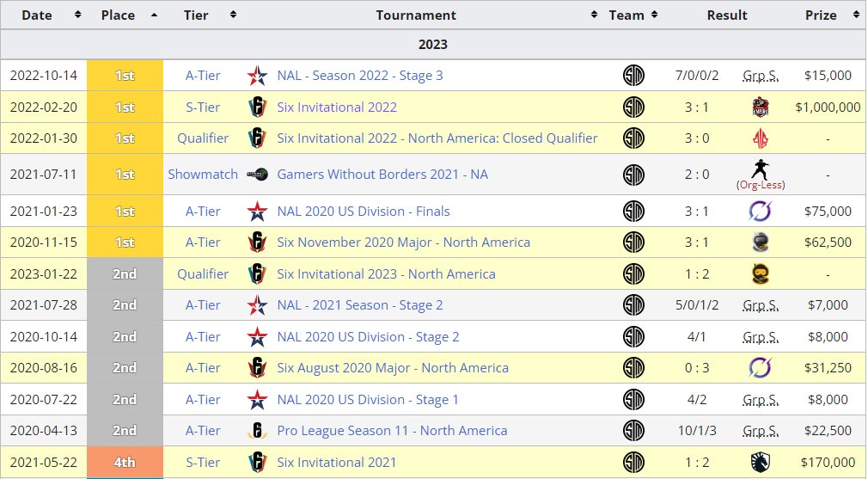Click the Team Liquid logo in Six Invitational 2021 row

pos(761,463)
